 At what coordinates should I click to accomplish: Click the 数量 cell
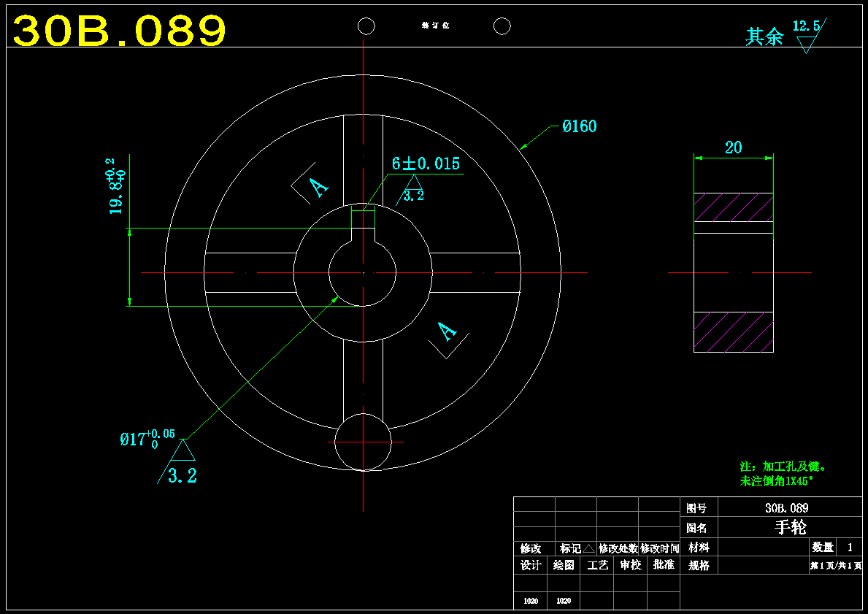(x=823, y=548)
